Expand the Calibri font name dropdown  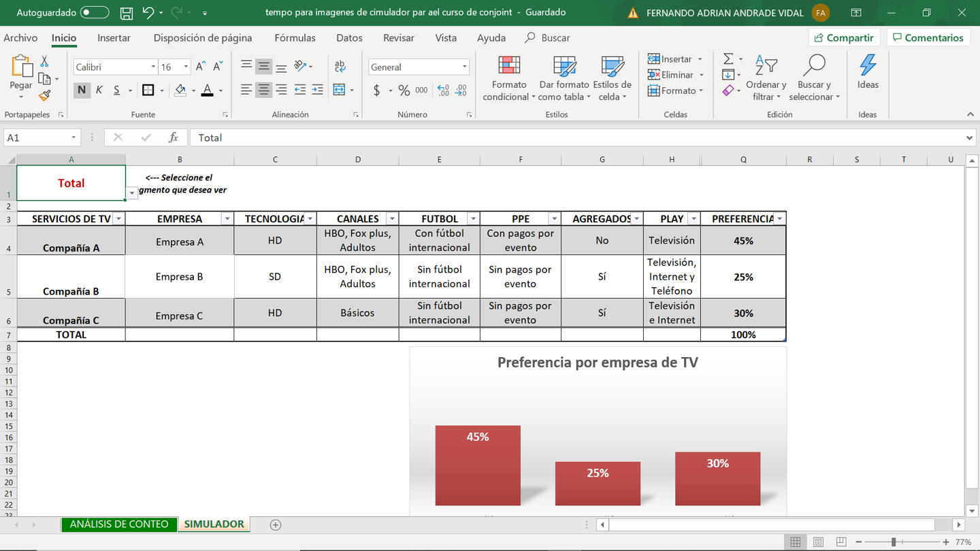(x=153, y=67)
